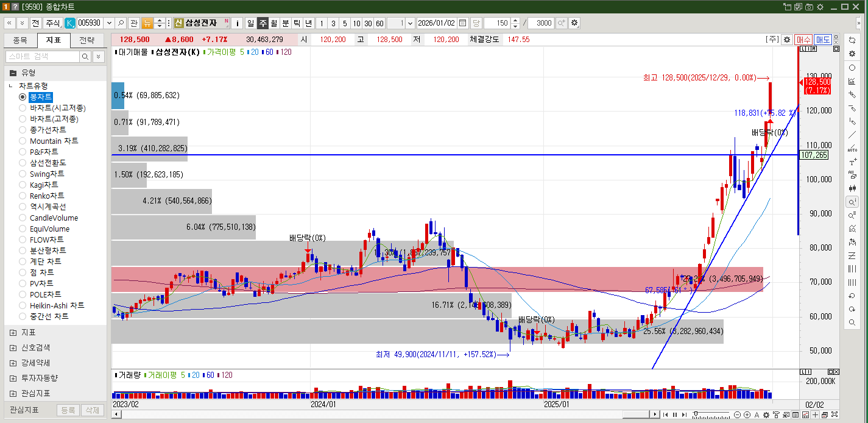Click the undo arrow in right toolbar
Screen dimensions: 868x423
click(852, 296)
